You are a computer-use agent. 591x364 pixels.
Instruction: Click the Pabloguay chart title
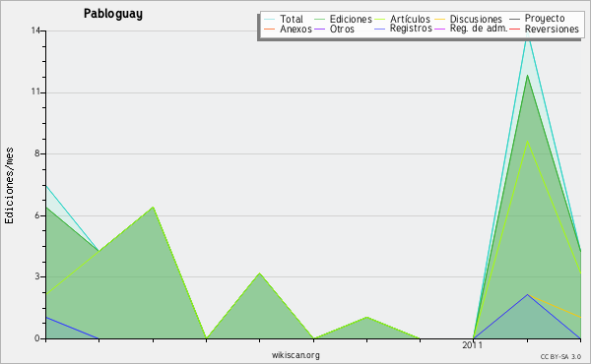[113, 14]
